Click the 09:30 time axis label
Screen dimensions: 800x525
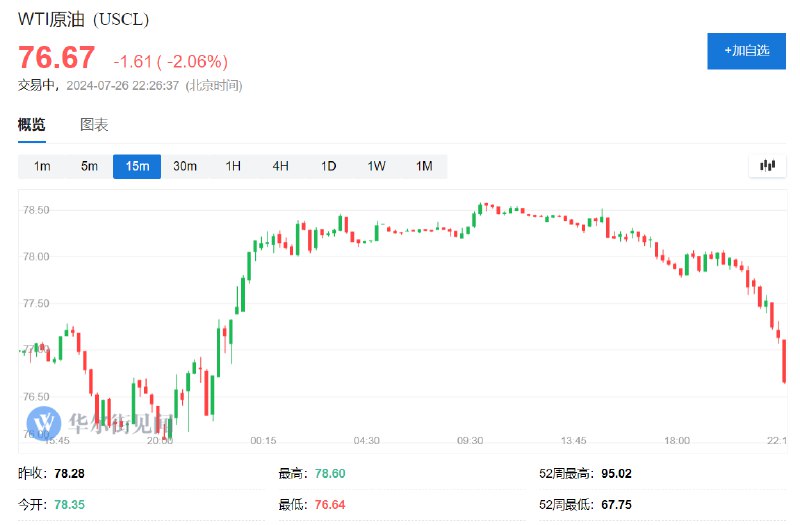point(470,440)
